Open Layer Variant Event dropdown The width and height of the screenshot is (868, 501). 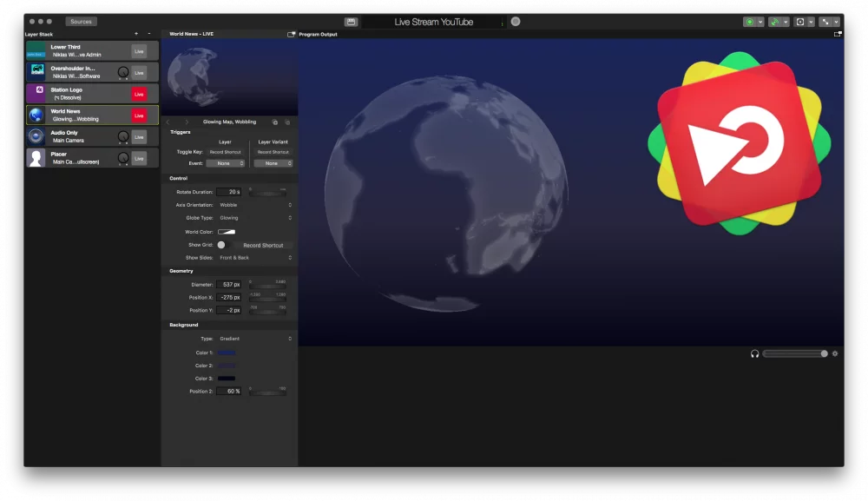click(x=273, y=163)
